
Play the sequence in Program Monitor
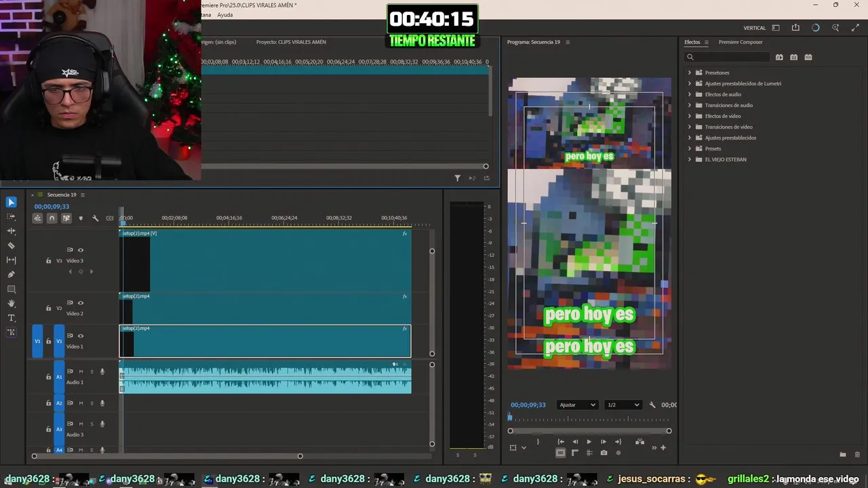(x=589, y=441)
